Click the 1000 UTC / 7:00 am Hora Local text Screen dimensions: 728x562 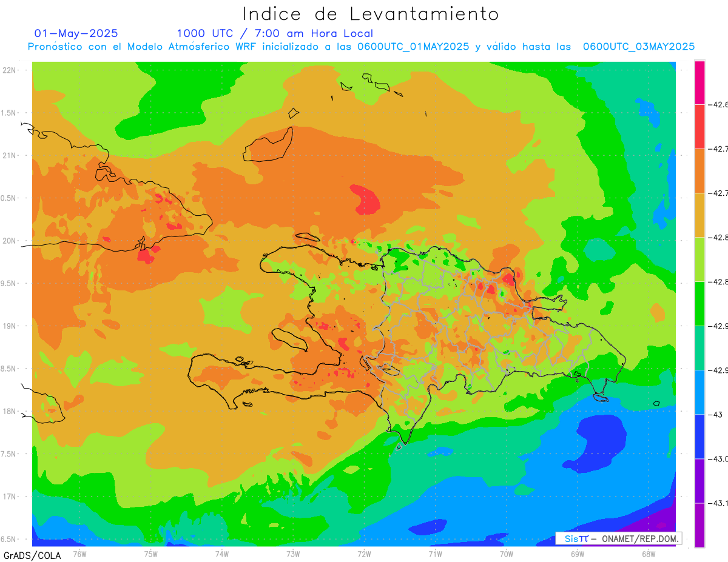(275, 33)
